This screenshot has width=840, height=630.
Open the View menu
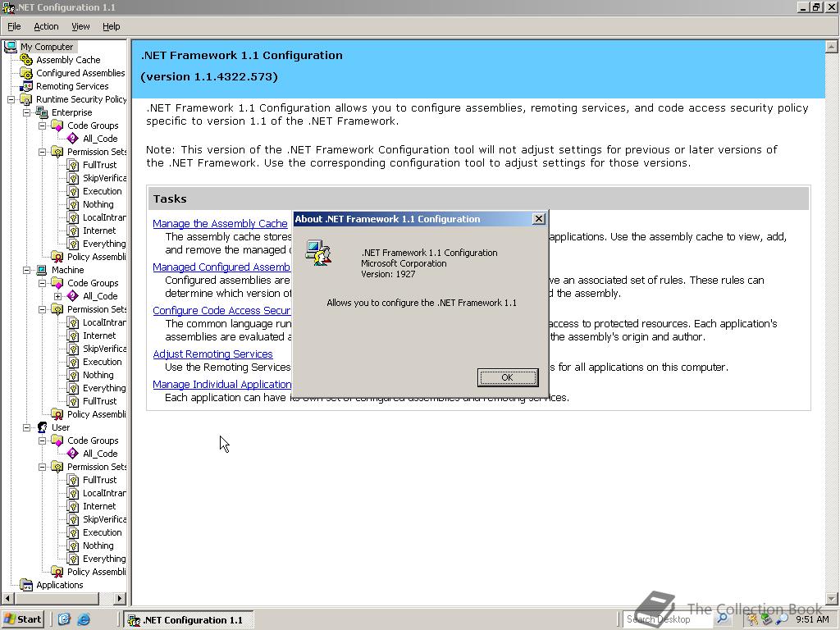[80, 26]
